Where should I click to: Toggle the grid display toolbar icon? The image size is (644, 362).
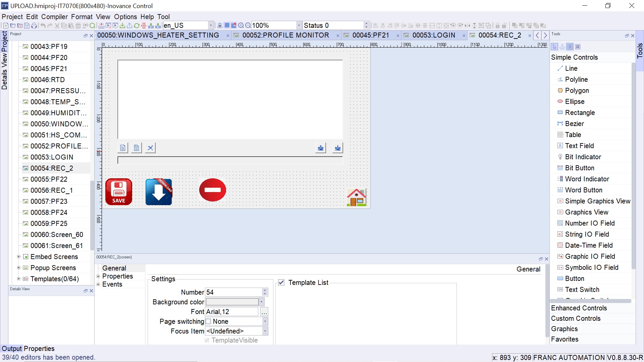pos(227,25)
